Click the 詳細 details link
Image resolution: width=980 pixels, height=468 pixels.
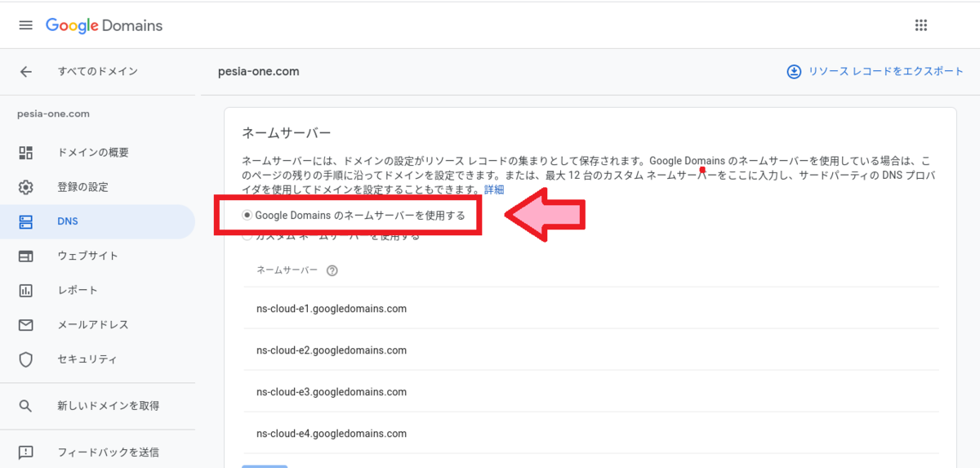pos(494,189)
